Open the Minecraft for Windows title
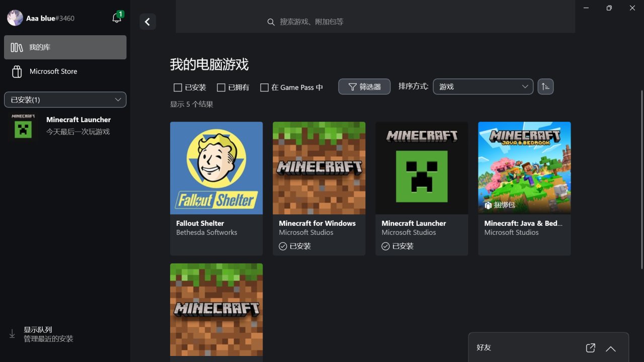 pyautogui.click(x=317, y=223)
